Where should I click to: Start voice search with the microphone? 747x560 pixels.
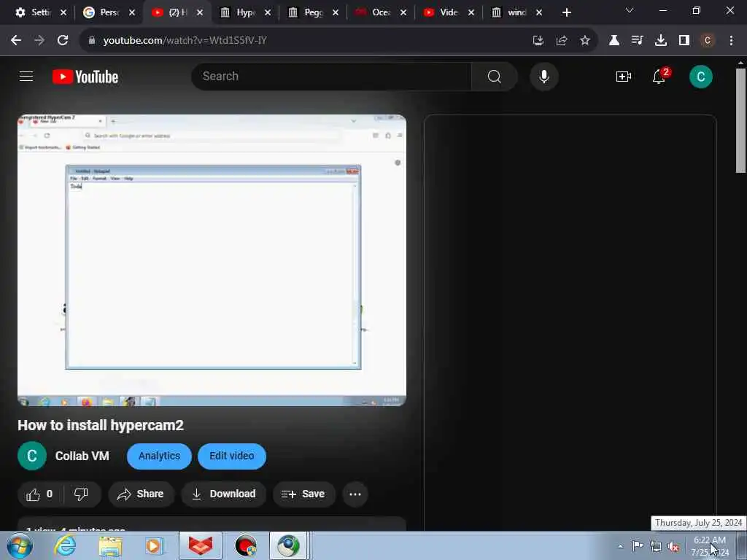click(543, 76)
